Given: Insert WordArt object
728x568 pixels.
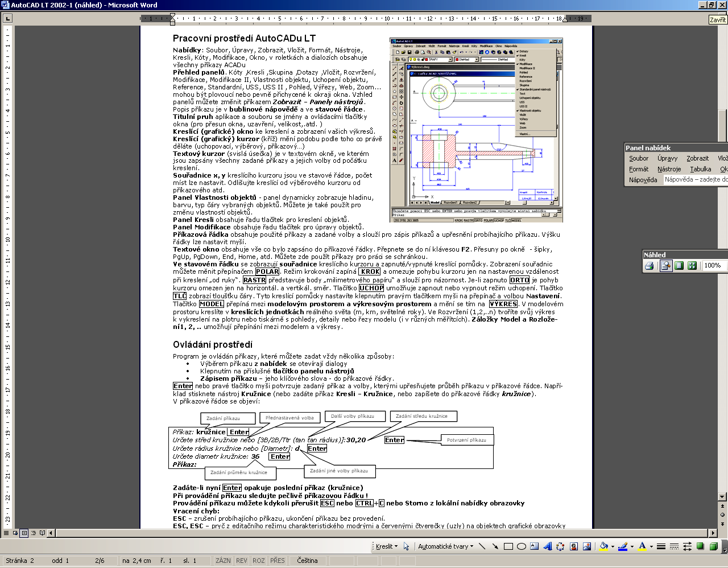Looking at the screenshot, I should [x=548, y=546].
